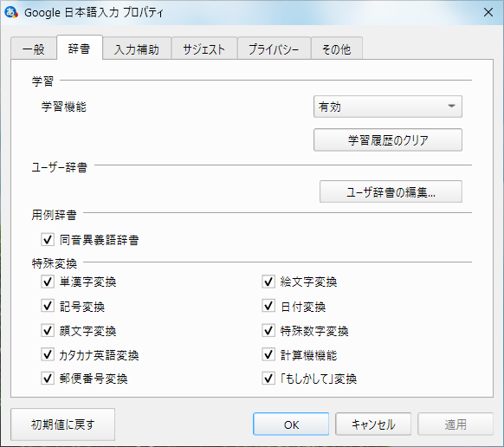Switch to the 入力補助 tab

(x=137, y=49)
